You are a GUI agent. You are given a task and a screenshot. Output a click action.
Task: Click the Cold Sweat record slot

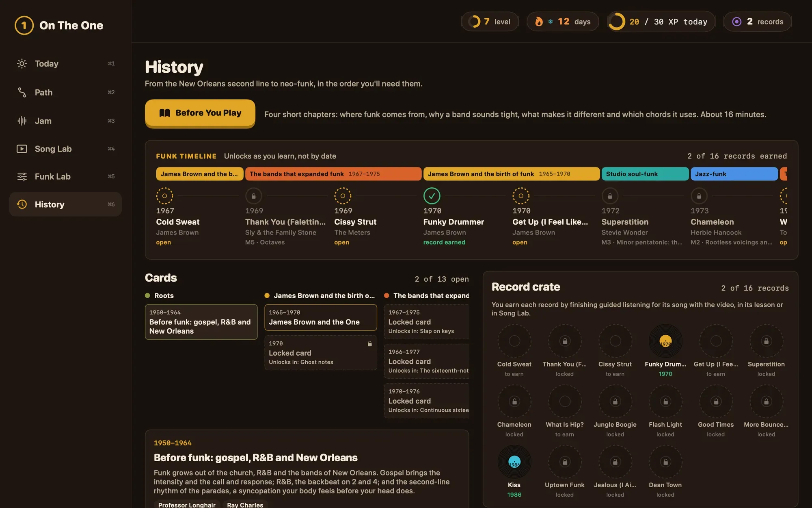tap(514, 341)
